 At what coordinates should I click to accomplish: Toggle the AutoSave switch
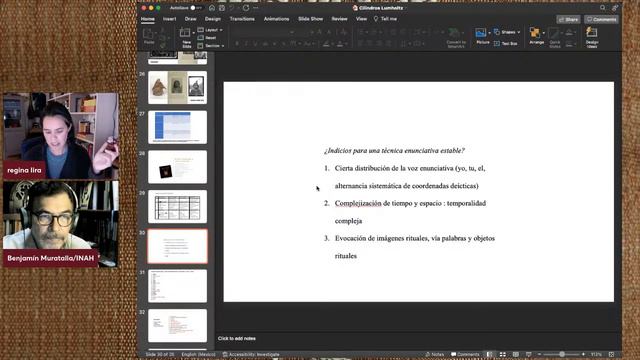coord(196,8)
